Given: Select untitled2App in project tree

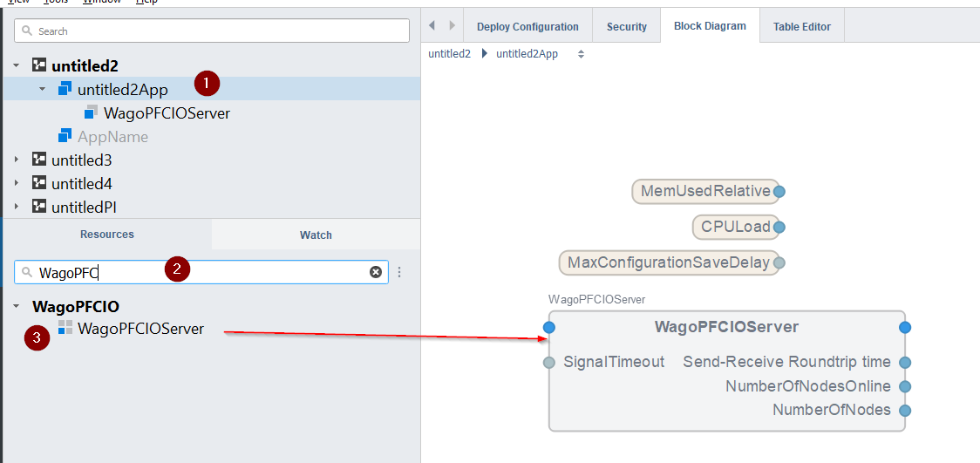Looking at the screenshot, I should (x=122, y=89).
